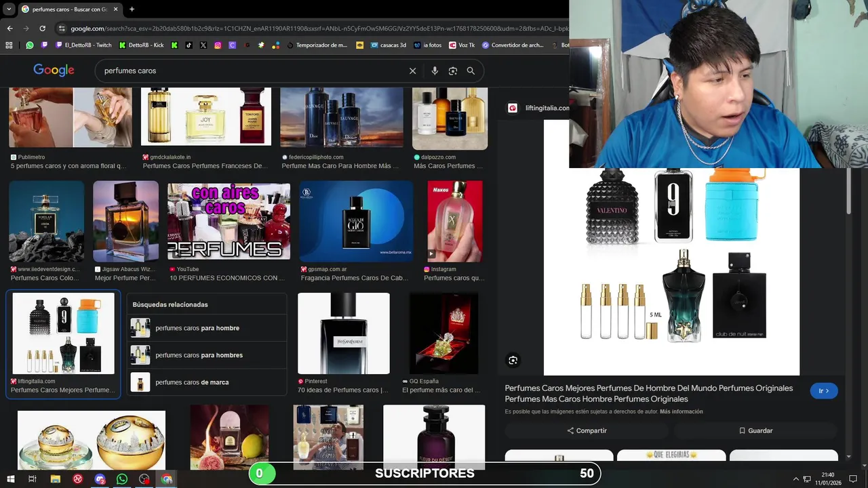The image size is (868, 488).
Task: Switch to Chrome on the taskbar
Action: pyautogui.click(x=167, y=479)
